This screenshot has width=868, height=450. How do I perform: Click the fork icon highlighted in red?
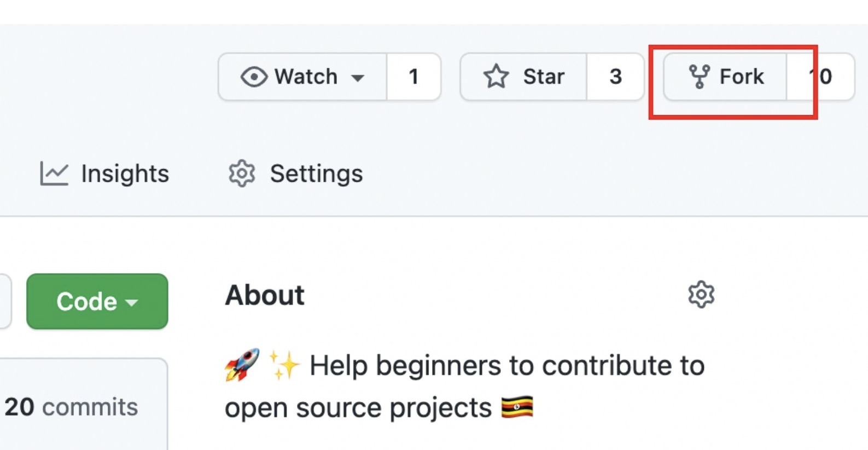(700, 77)
